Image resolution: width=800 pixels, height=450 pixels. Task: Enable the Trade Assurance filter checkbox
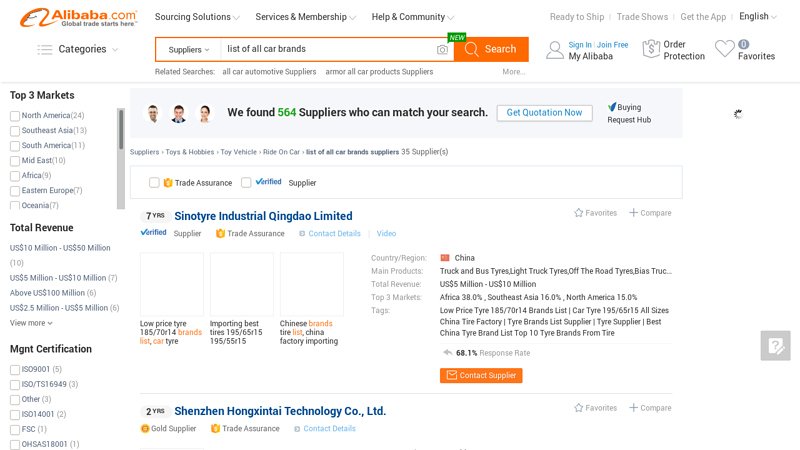point(154,183)
